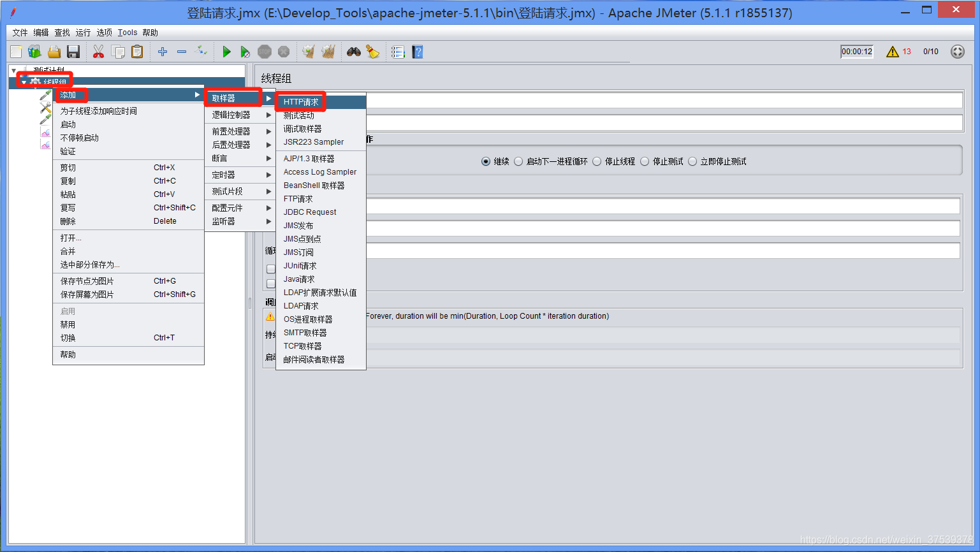Reset search with the yellow broom icon
Image resolution: width=980 pixels, height=552 pixels.
coord(373,52)
